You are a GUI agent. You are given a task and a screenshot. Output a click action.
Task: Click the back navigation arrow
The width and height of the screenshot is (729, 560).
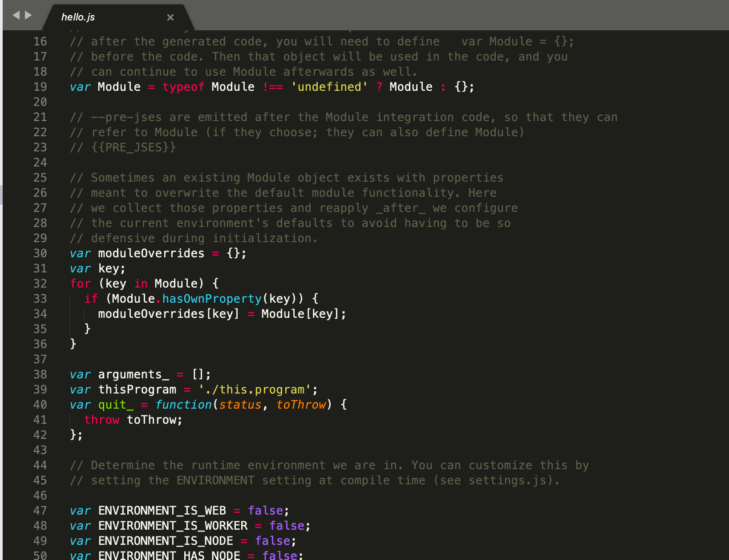coord(15,15)
